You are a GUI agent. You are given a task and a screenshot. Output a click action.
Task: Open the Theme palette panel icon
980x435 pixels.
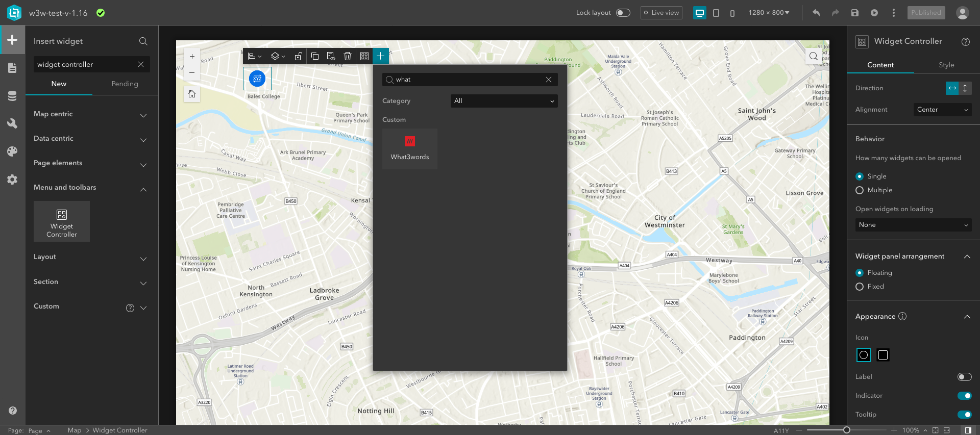[12, 151]
